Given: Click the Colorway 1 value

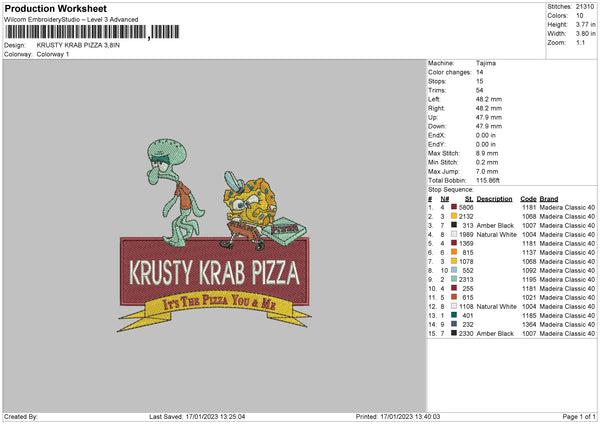Looking at the screenshot, I should (53, 54).
